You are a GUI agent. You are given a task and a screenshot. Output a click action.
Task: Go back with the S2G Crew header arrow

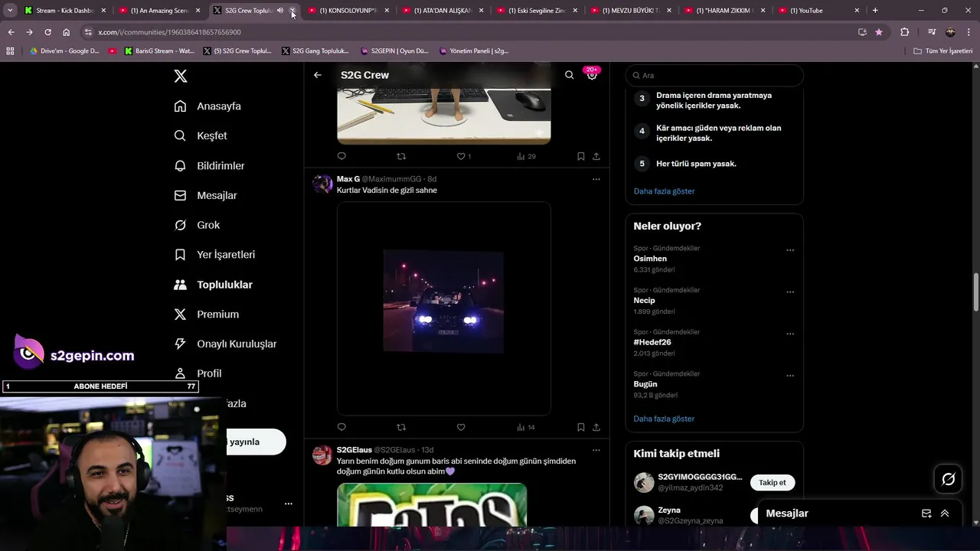coord(318,75)
